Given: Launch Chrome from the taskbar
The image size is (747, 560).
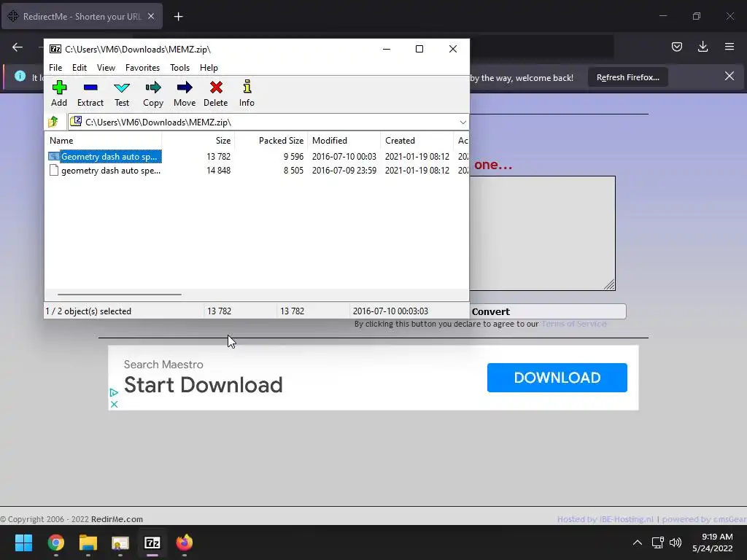Looking at the screenshot, I should click(55, 542).
